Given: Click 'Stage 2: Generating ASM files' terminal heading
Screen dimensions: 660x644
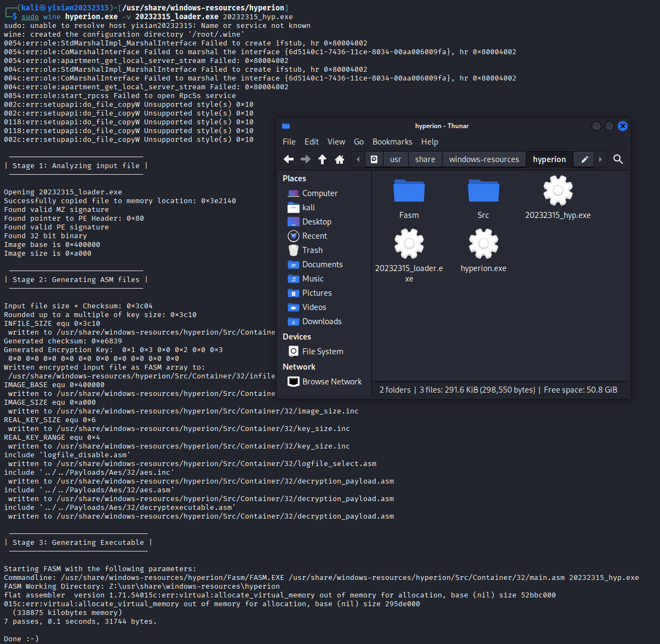Looking at the screenshot, I should pyautogui.click(x=76, y=280).
